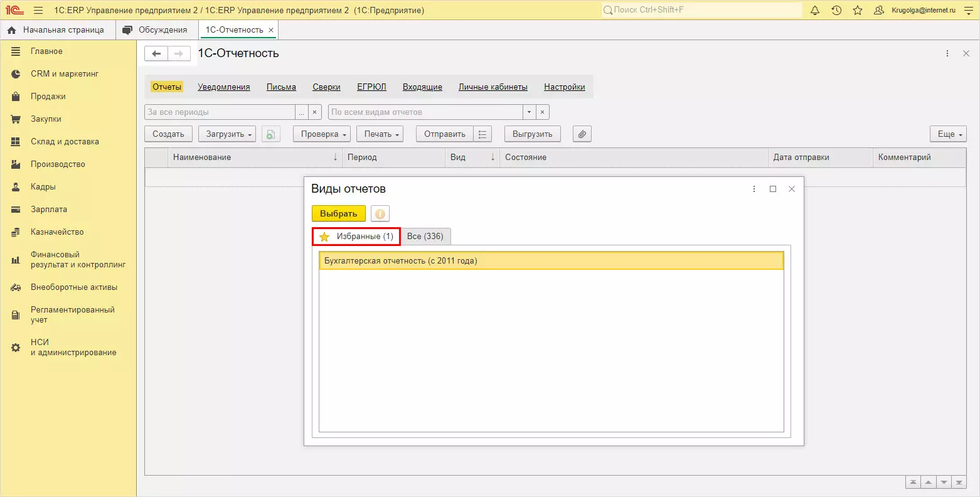Open list icon next to Отправить

coord(482,134)
